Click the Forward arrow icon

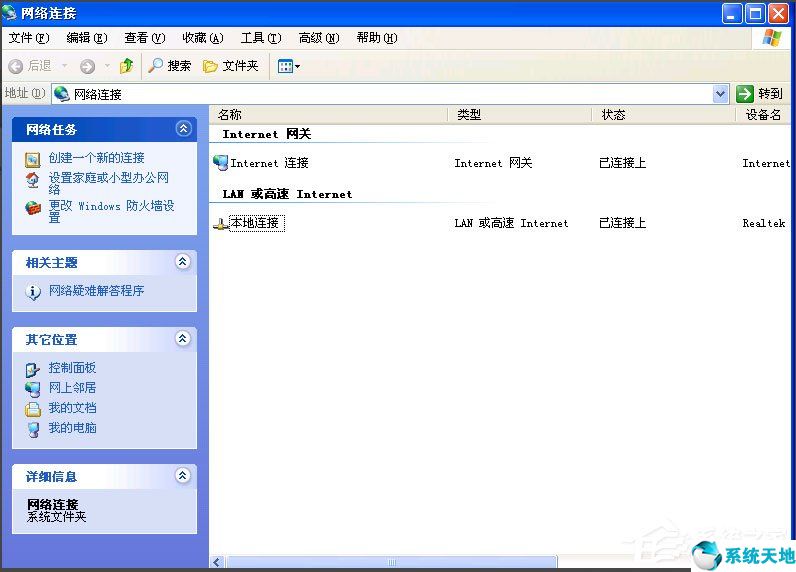click(x=87, y=66)
